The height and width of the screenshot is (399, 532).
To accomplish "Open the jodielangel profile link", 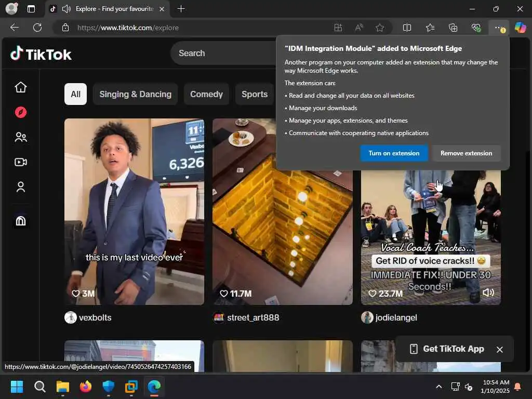I will click(x=396, y=317).
